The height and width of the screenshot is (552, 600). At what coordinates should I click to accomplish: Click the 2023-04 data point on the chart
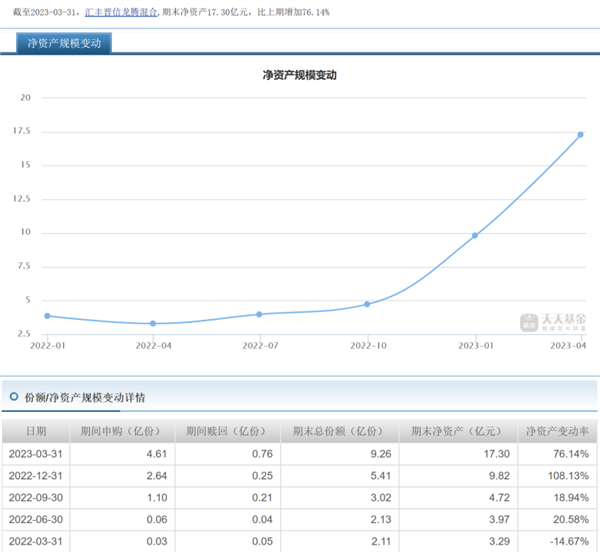(x=580, y=135)
